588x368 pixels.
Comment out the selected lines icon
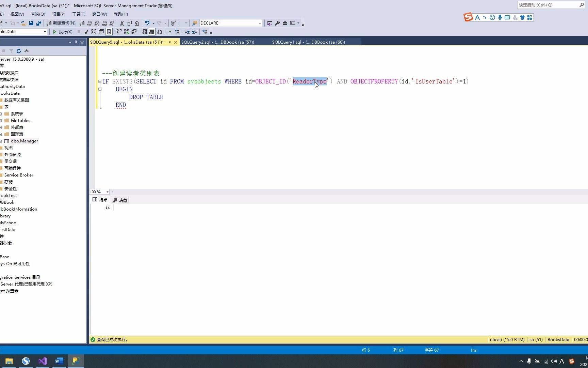click(x=169, y=32)
